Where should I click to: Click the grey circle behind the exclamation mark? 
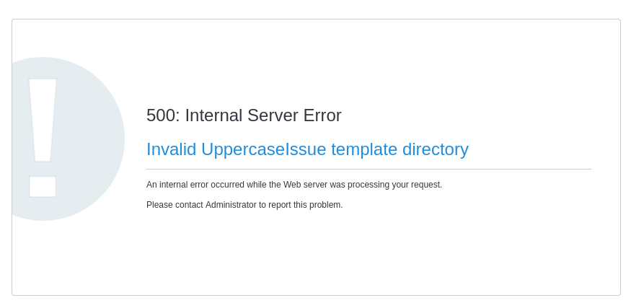94,137
